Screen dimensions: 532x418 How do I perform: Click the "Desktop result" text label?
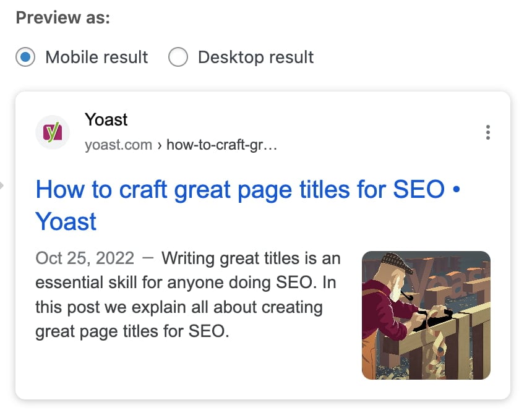pyautogui.click(x=255, y=58)
